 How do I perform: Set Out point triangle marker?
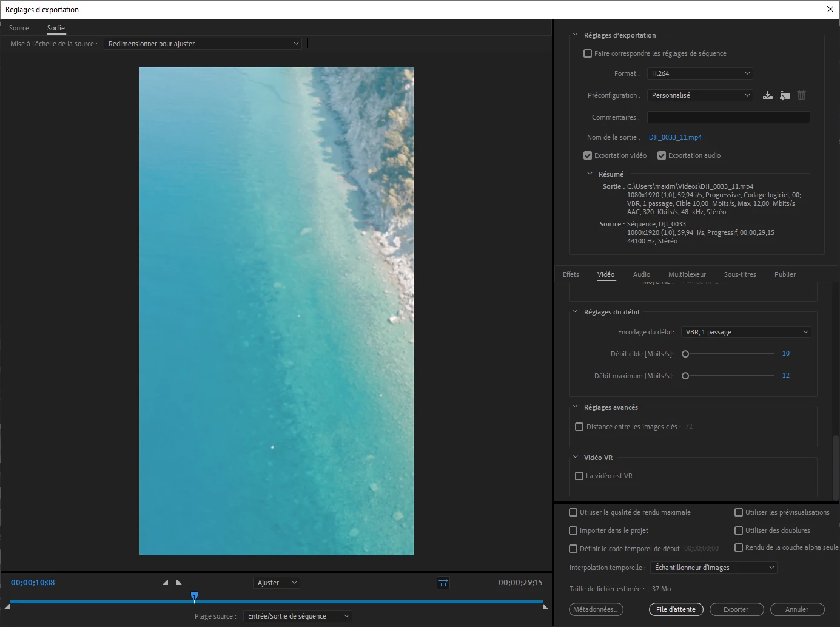tap(179, 583)
